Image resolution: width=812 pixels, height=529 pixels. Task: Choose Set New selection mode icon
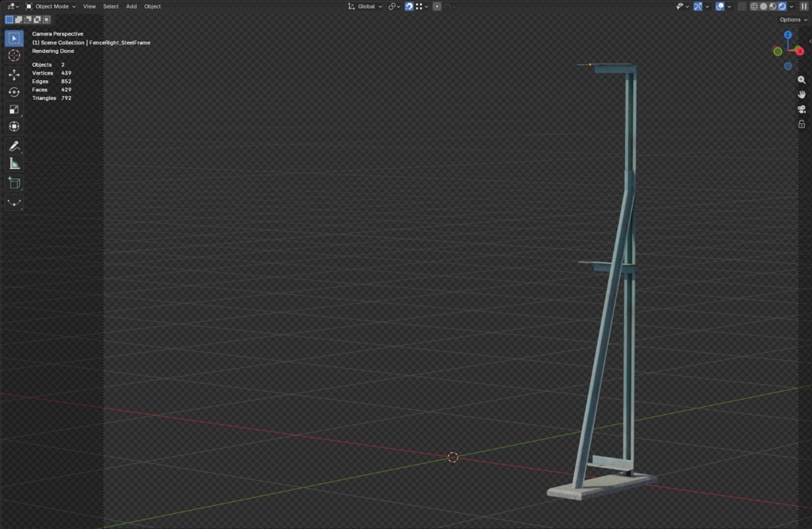tap(10, 20)
